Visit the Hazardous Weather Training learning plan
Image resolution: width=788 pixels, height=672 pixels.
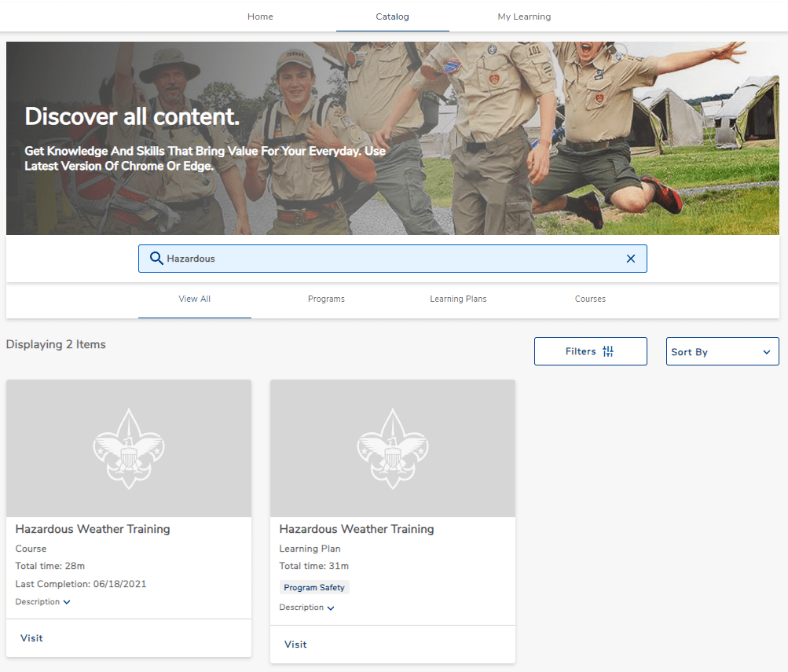pos(295,644)
